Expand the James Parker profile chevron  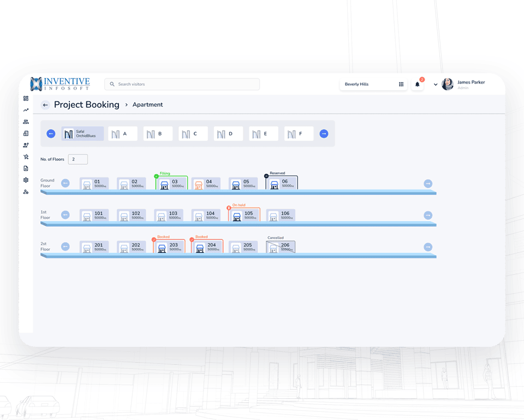(435, 84)
